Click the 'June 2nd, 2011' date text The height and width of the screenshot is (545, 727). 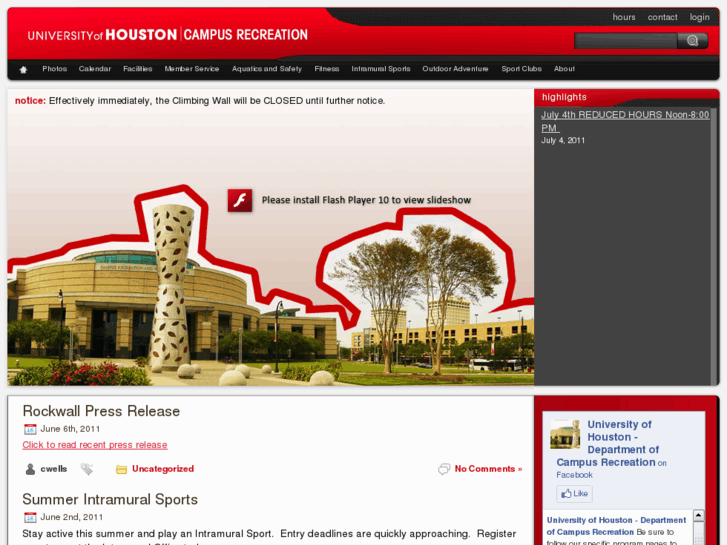coord(71,517)
